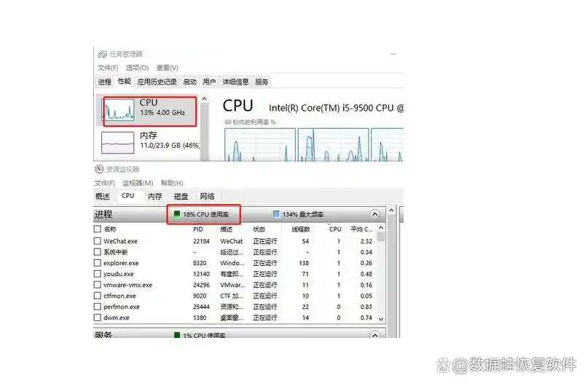Check the explorer.exe process checkbox

[x=98, y=263]
